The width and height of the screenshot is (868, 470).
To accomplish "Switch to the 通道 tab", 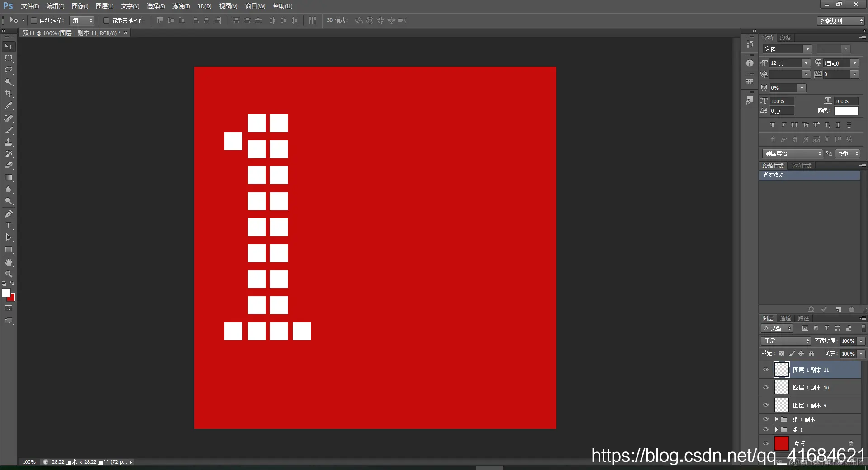I will (x=785, y=318).
